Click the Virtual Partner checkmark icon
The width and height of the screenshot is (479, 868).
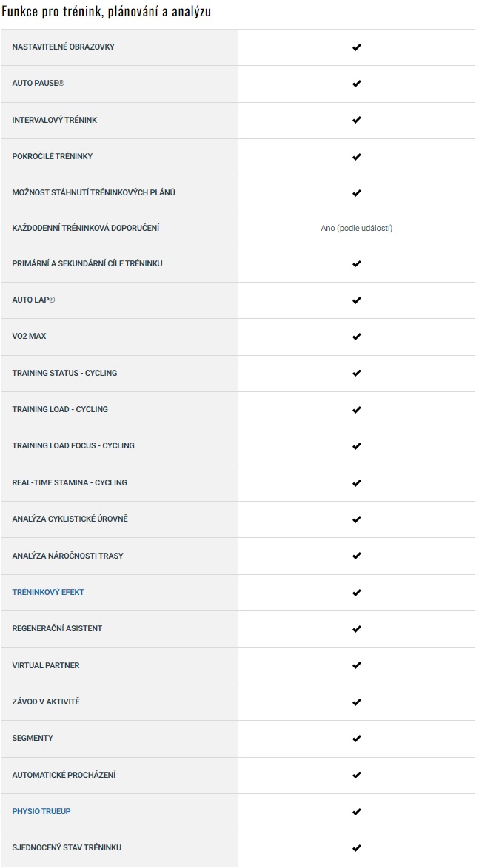(356, 665)
